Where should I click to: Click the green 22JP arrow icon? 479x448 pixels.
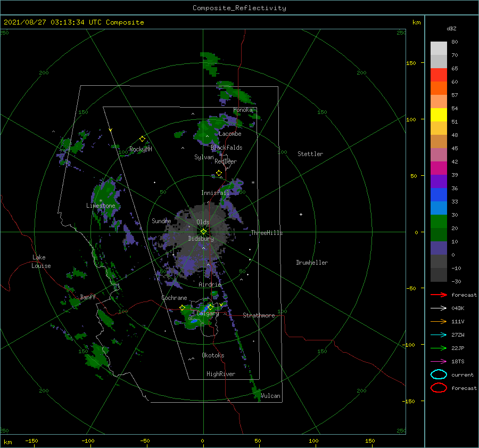click(x=439, y=348)
